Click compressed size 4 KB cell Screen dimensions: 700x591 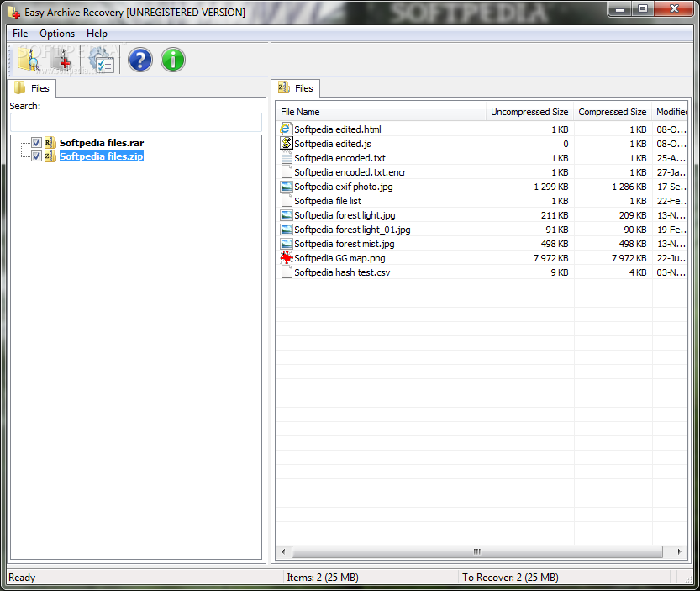pyautogui.click(x=638, y=272)
